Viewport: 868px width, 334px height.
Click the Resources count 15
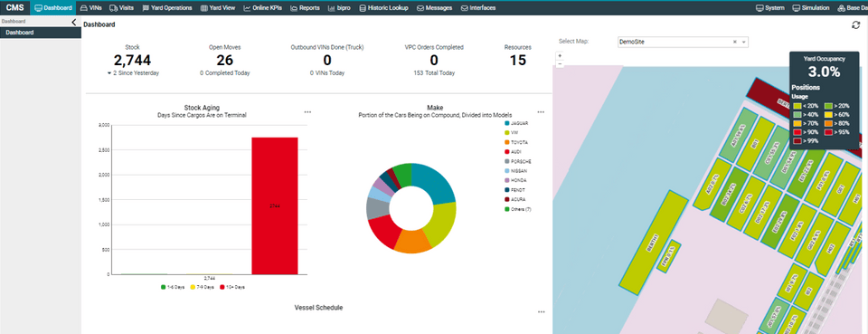coord(517,61)
